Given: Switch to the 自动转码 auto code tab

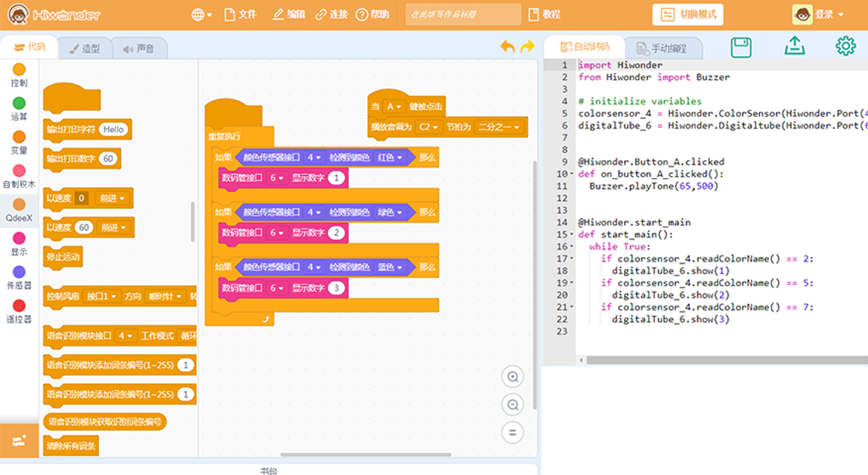Looking at the screenshot, I should [585, 47].
